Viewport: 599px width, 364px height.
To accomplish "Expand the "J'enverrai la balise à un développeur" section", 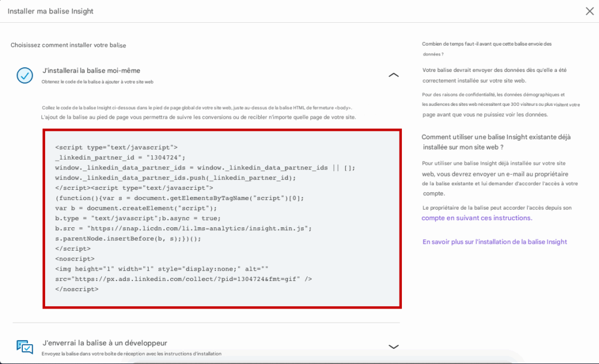I will (x=394, y=346).
